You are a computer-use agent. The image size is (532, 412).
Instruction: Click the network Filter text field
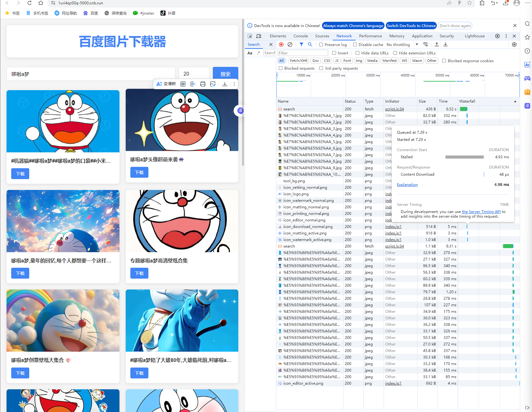(303, 53)
